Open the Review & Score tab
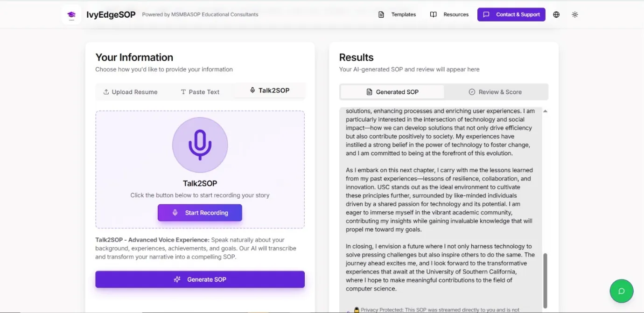644x313 pixels. [495, 92]
